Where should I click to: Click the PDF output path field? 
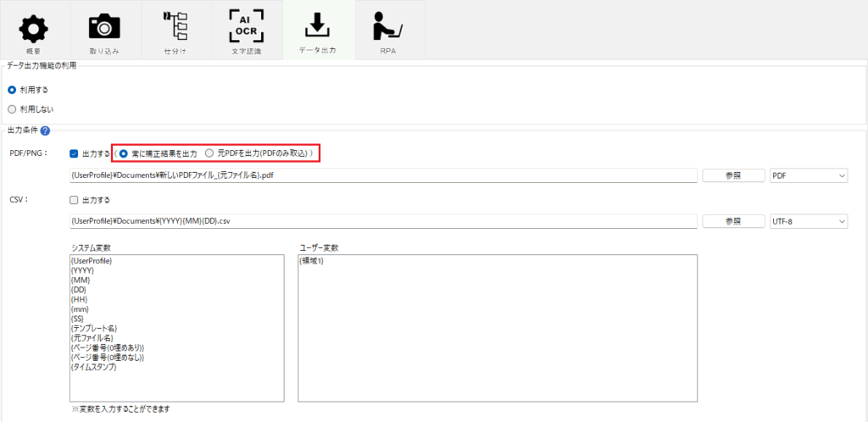pos(383,175)
